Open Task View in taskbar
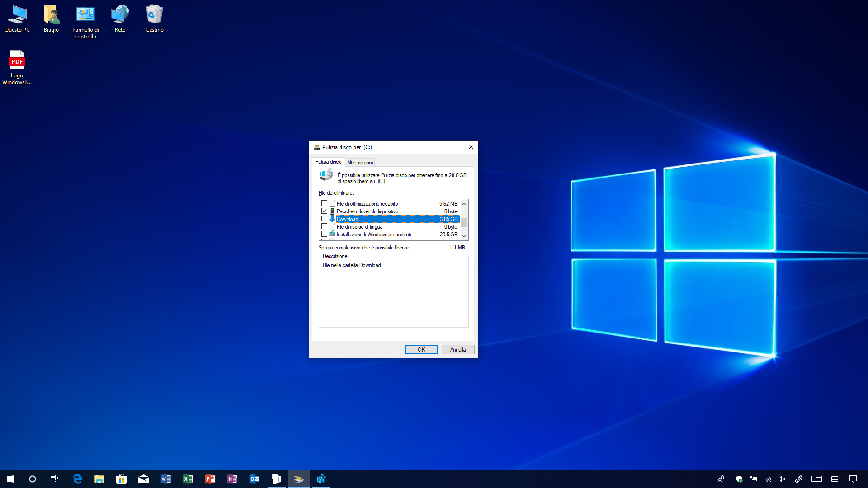Image resolution: width=868 pixels, height=488 pixels. pyautogui.click(x=54, y=479)
